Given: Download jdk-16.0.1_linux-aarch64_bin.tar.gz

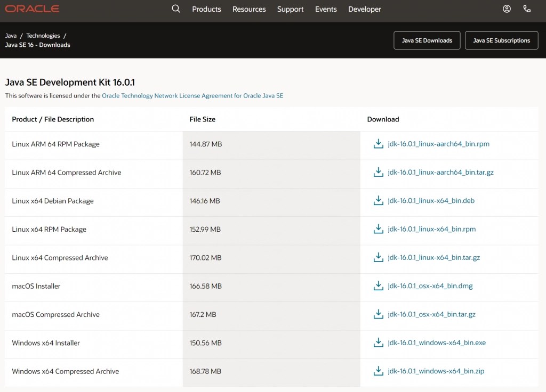Looking at the screenshot, I should point(440,172).
